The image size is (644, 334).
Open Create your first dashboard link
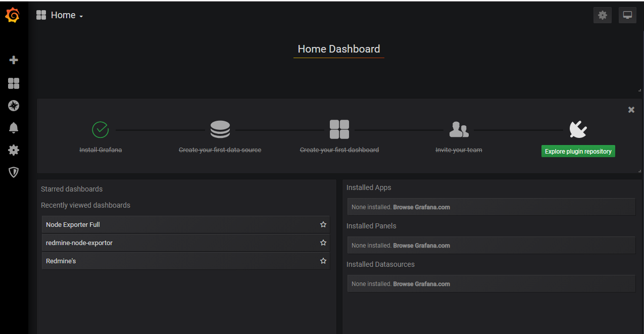pos(339,150)
